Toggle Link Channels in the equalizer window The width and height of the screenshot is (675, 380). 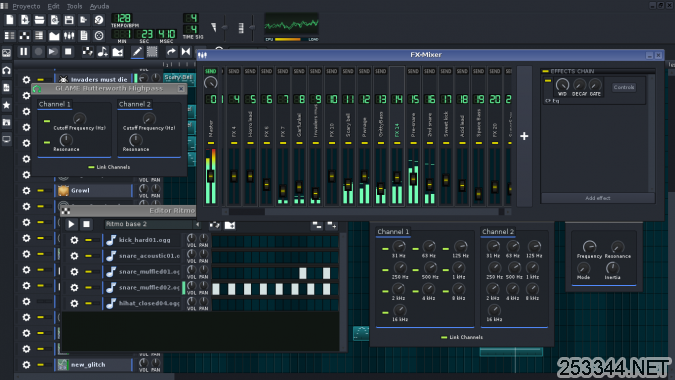[462, 337]
